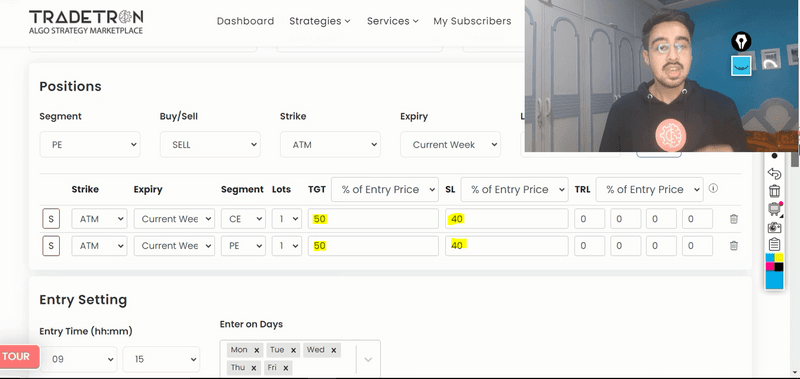Open the TGT % of Entry Price dropdown
Image resolution: width=800 pixels, height=379 pixels.
click(x=385, y=189)
